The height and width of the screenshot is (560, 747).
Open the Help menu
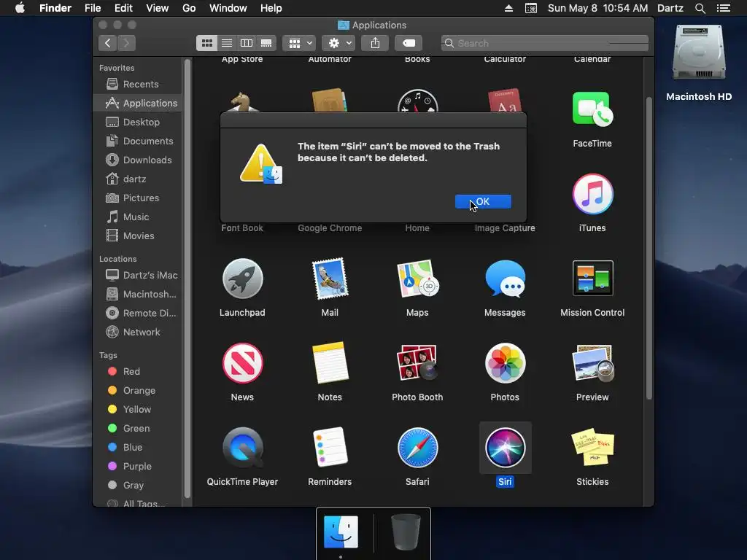[271, 8]
